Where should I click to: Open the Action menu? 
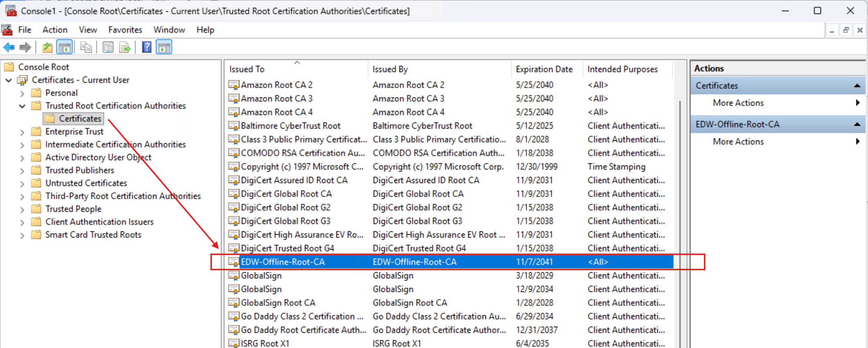coord(55,30)
